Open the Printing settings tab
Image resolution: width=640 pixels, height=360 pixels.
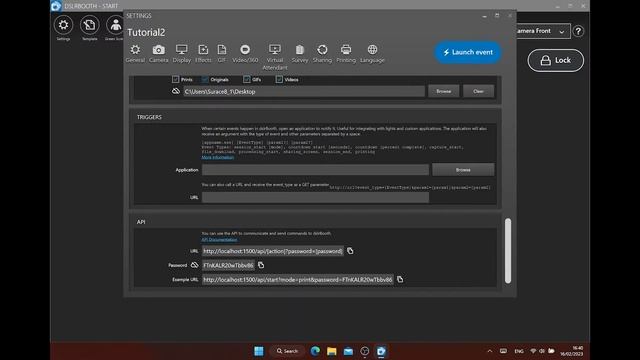346,53
